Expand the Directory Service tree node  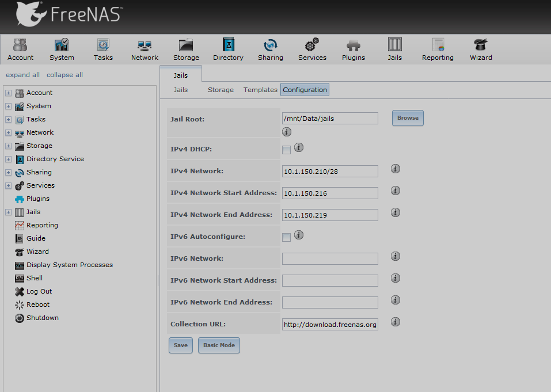coord(9,159)
